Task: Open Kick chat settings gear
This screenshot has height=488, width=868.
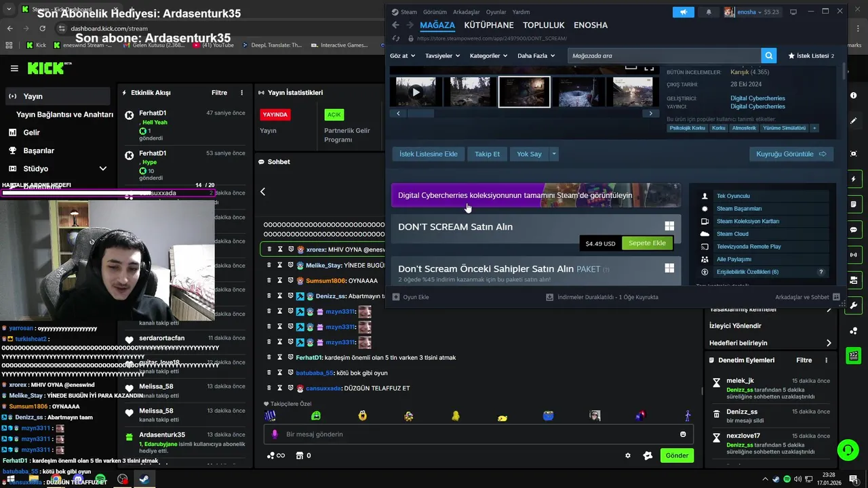Action: [628, 455]
